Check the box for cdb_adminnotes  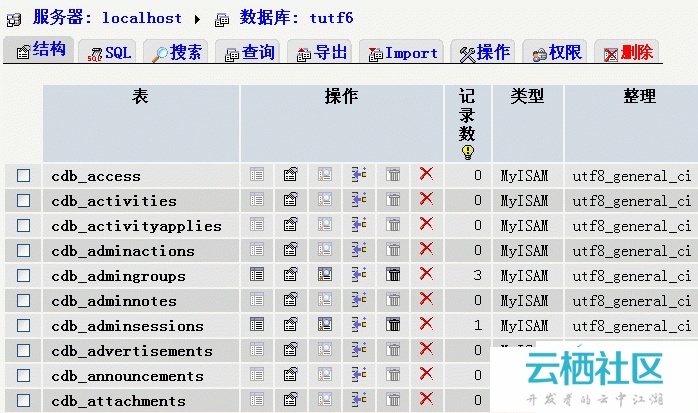pyautogui.click(x=23, y=300)
